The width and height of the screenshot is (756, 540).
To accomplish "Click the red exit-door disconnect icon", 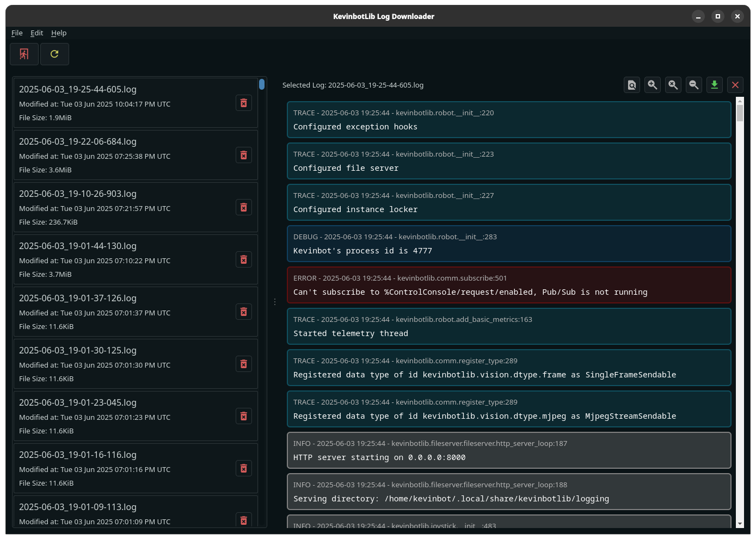I will [x=24, y=54].
